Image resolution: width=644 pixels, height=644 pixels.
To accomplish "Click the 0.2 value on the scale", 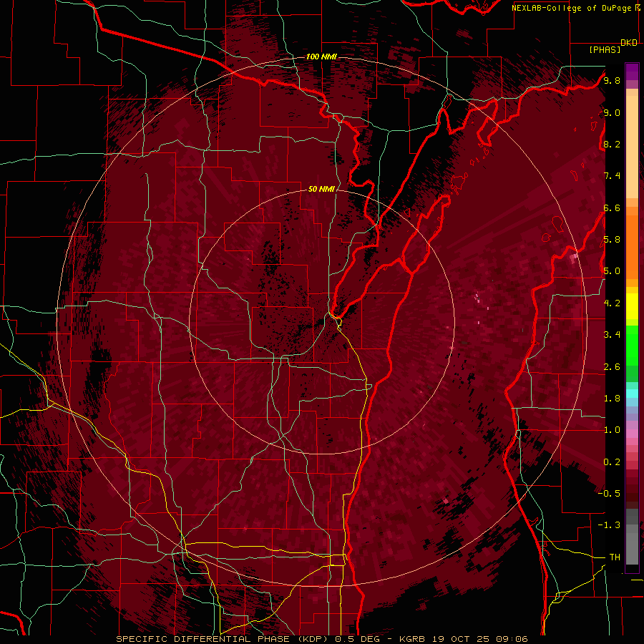I will click(x=612, y=462).
